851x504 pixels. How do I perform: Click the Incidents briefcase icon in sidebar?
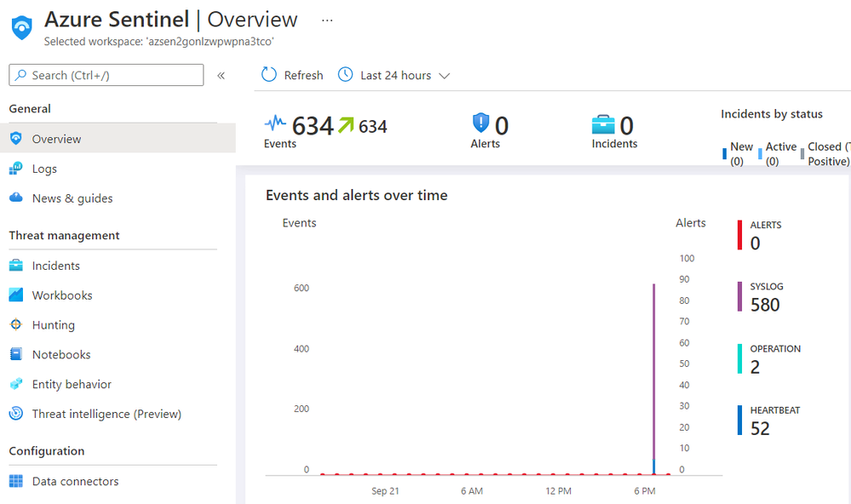16,266
